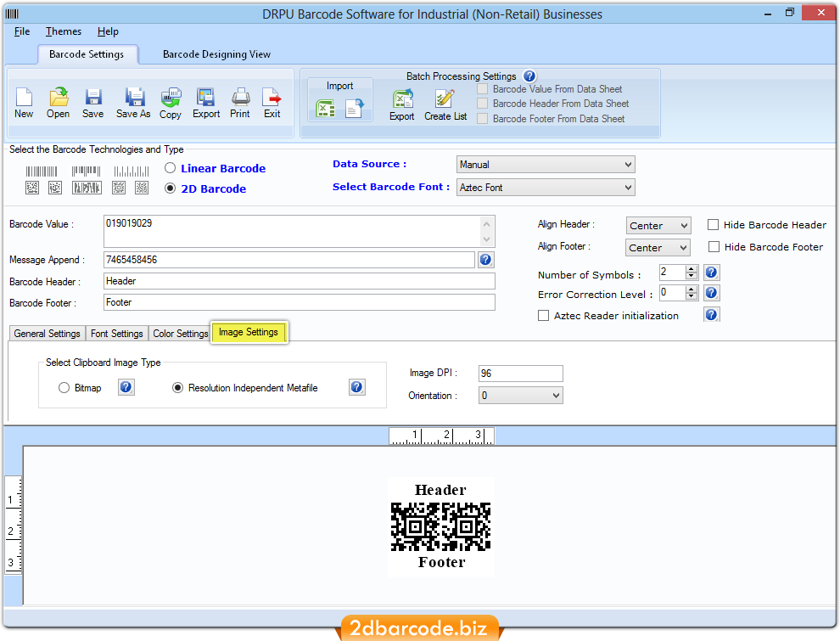Click the Save As icon
Viewport: 840px width, 641px height.
click(x=134, y=97)
